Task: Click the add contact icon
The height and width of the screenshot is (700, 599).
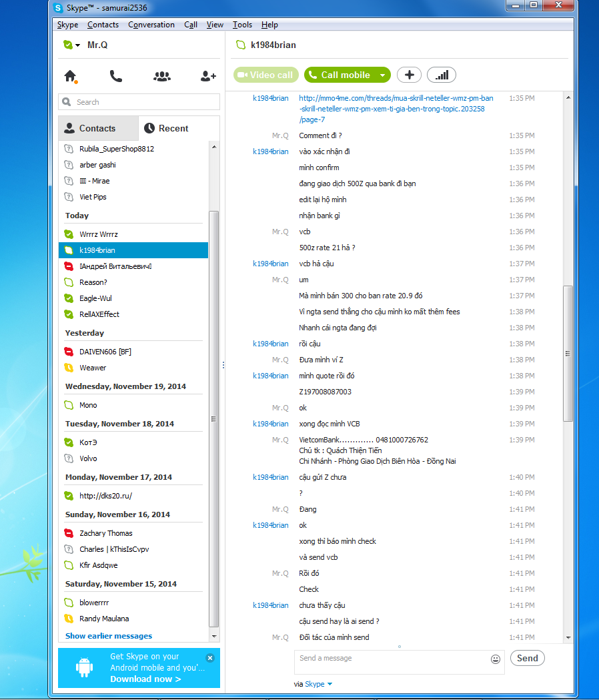Action: (x=208, y=76)
